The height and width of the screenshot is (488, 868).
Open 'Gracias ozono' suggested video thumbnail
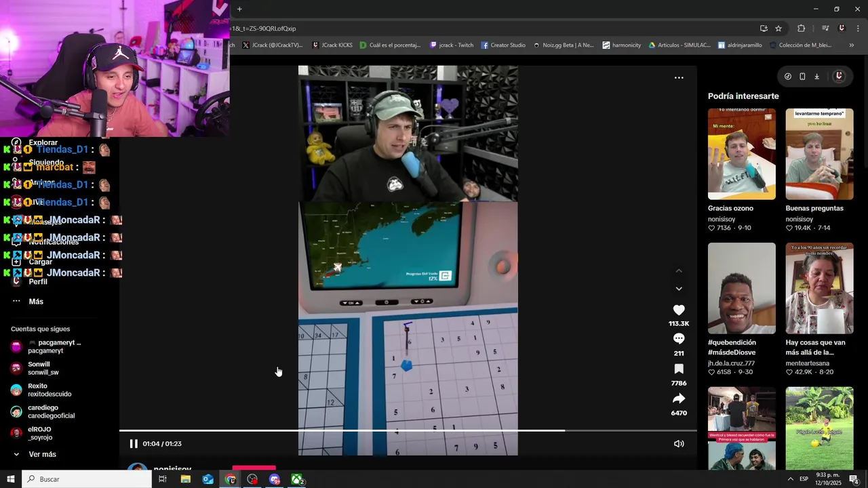[x=742, y=154]
